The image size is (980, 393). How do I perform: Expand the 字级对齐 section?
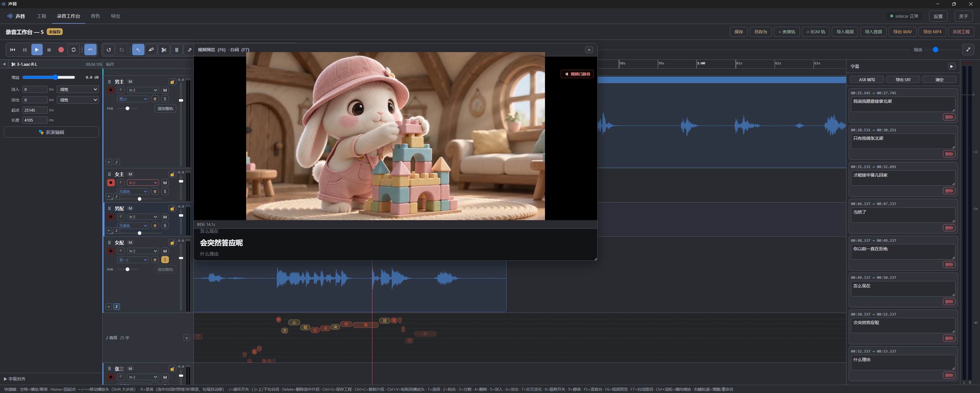[15, 379]
